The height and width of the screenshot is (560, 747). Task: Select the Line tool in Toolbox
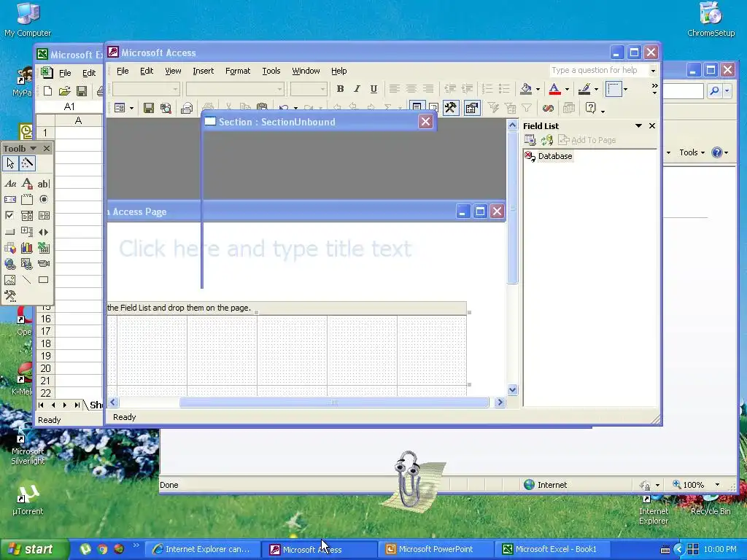tap(27, 280)
